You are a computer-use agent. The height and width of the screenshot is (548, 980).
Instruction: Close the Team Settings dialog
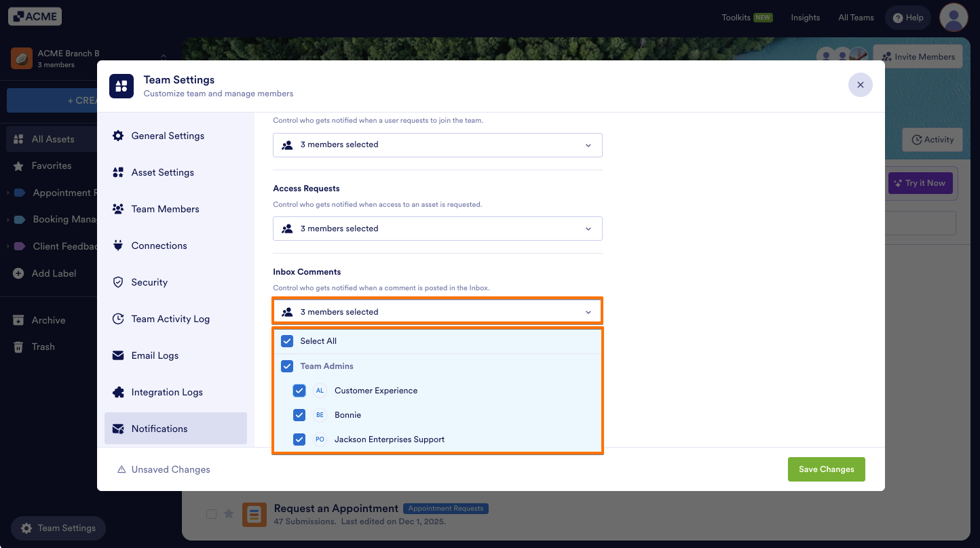(861, 85)
